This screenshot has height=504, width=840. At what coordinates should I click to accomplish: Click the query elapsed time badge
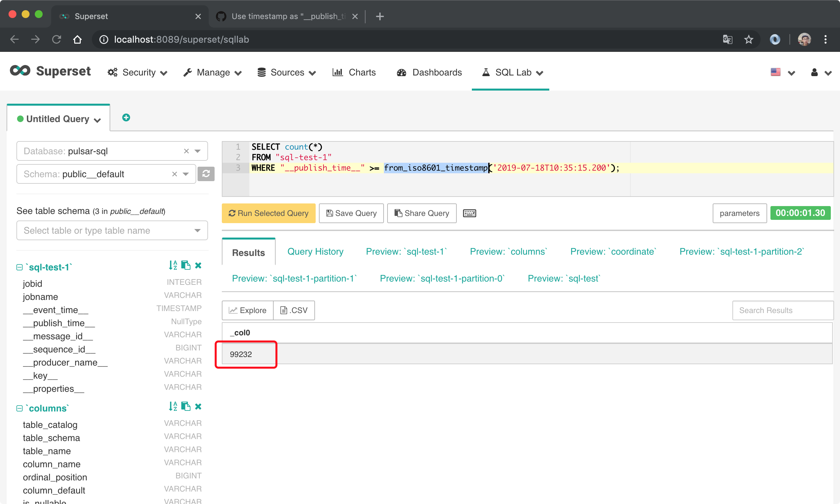[x=800, y=213]
